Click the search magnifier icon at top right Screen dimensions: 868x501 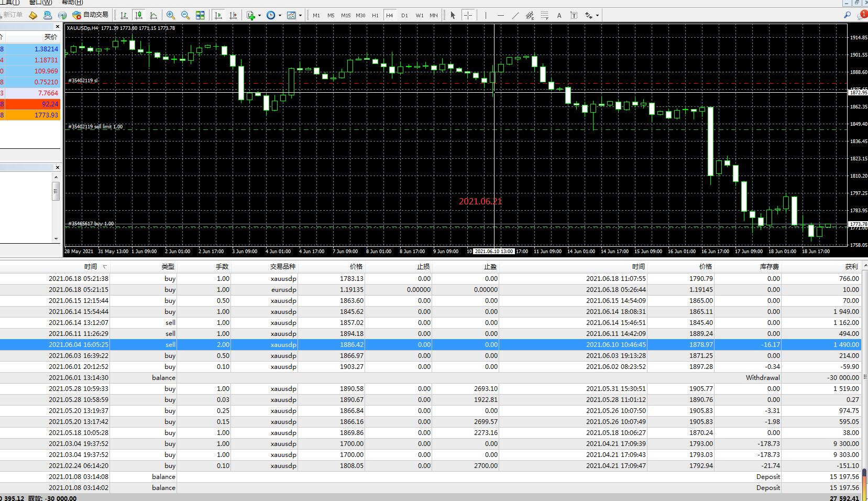tap(847, 15)
